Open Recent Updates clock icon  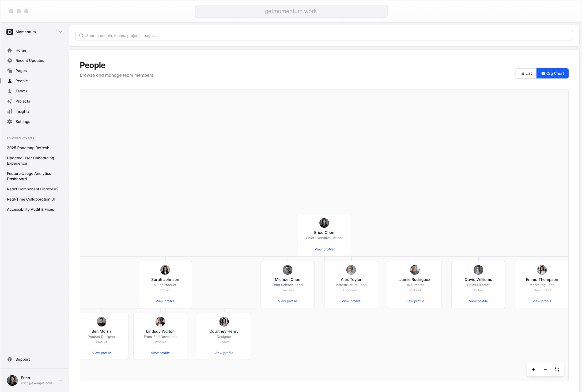click(x=10, y=61)
